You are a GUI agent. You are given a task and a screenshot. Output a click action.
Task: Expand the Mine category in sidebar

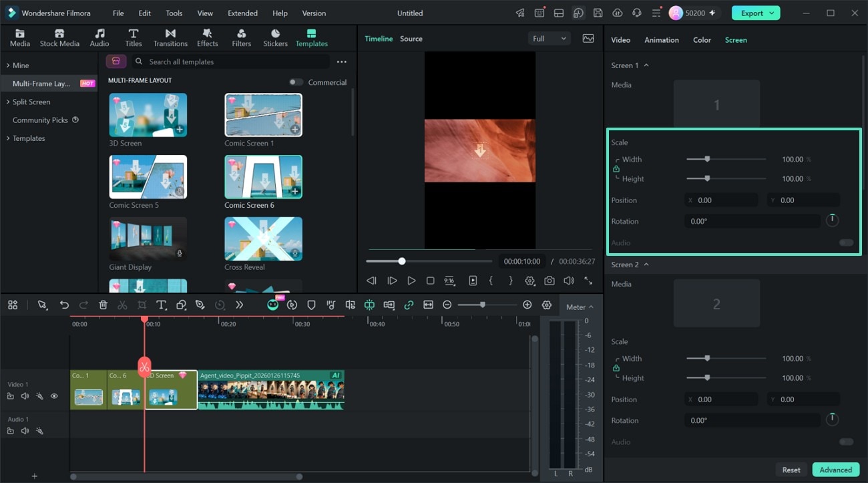click(x=8, y=65)
